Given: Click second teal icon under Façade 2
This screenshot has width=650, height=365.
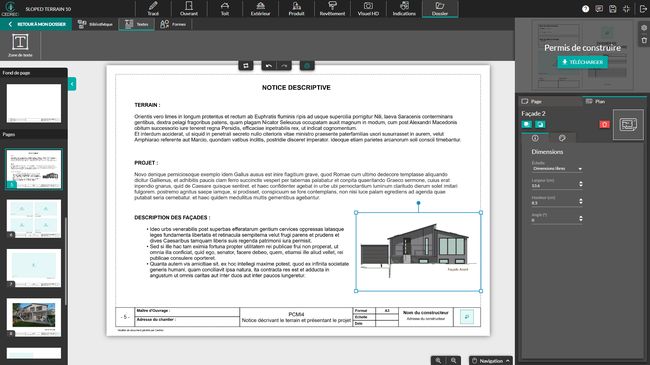Looking at the screenshot, I should [540, 124].
